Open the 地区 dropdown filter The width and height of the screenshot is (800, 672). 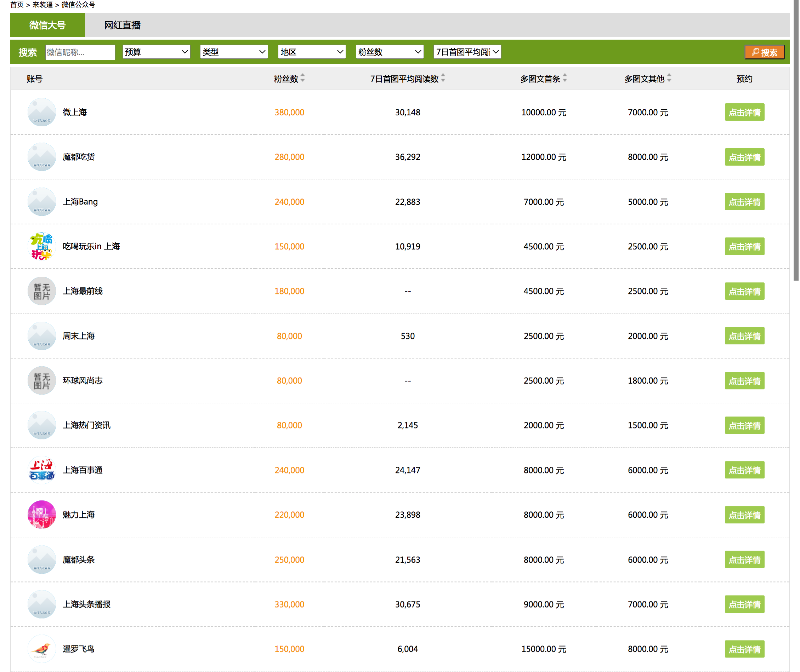312,52
